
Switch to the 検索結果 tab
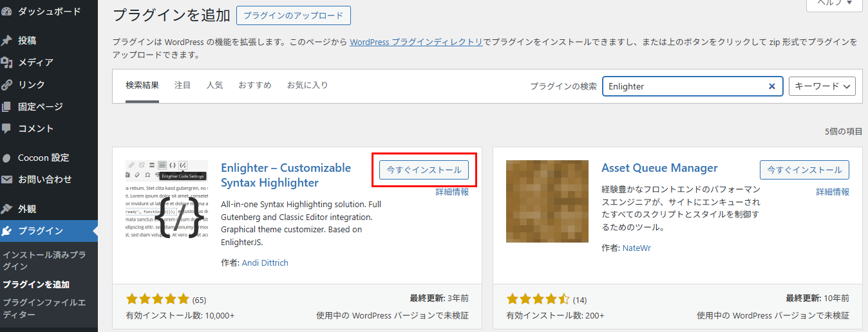tap(142, 86)
